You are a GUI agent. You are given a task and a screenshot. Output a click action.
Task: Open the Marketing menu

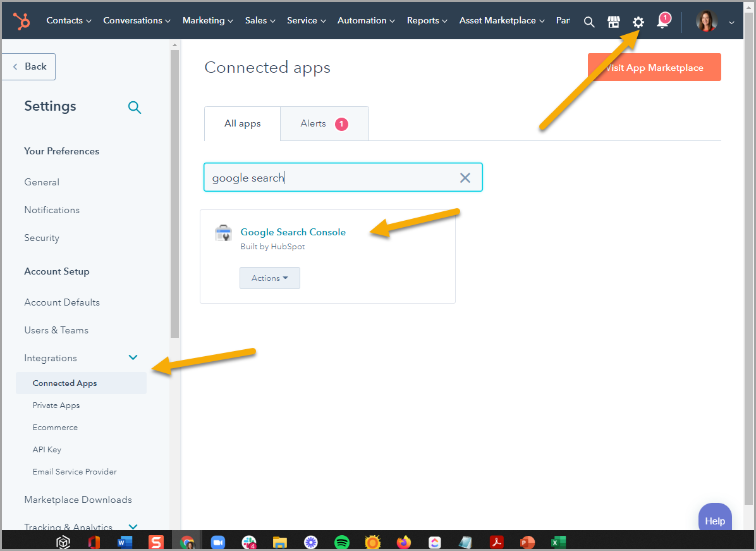click(208, 21)
